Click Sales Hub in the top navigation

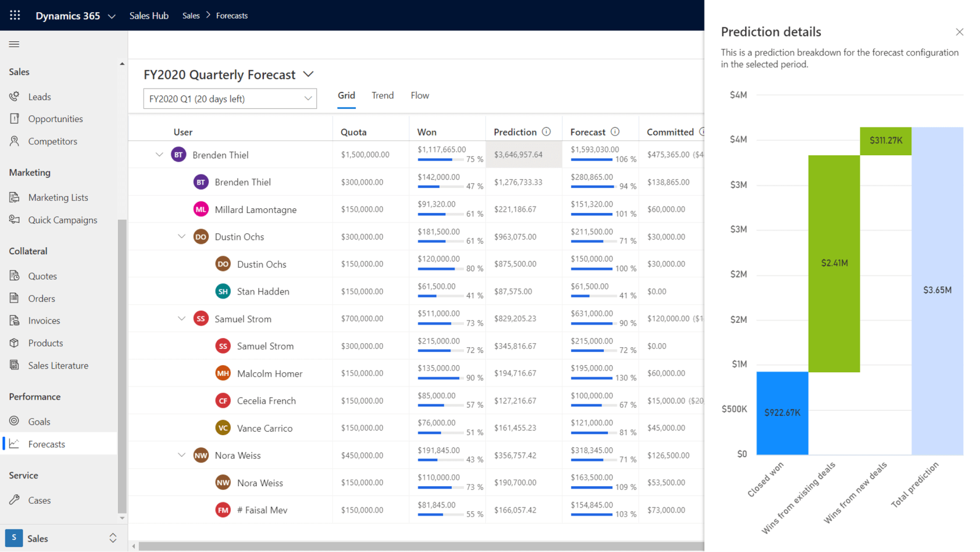(149, 15)
